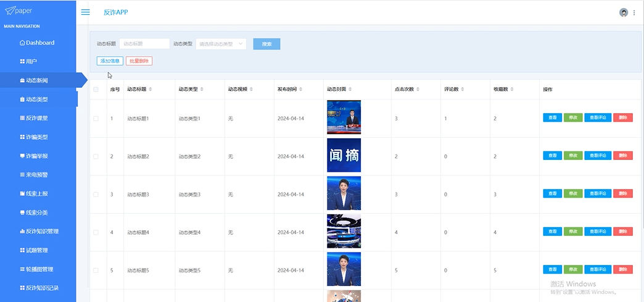Sort table by 动态类型 column arrows
The width and height of the screenshot is (644, 302).
tap(202, 90)
